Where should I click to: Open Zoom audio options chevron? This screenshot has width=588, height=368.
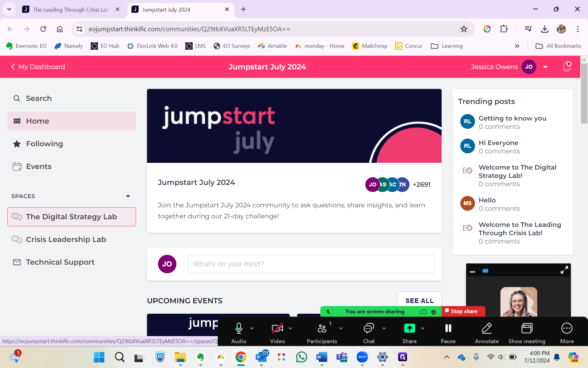tap(252, 328)
